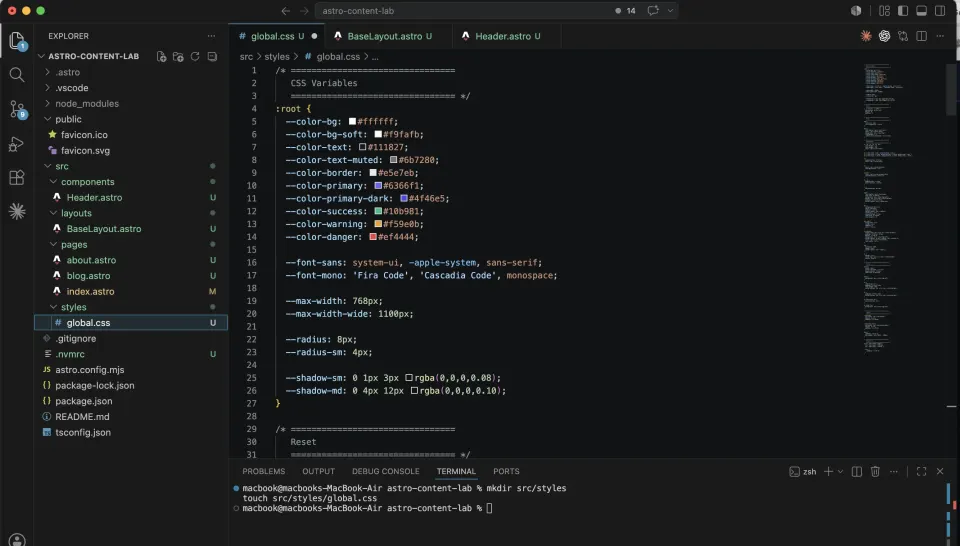960x546 pixels.
Task: Create new terminal with plus button
Action: click(828, 471)
